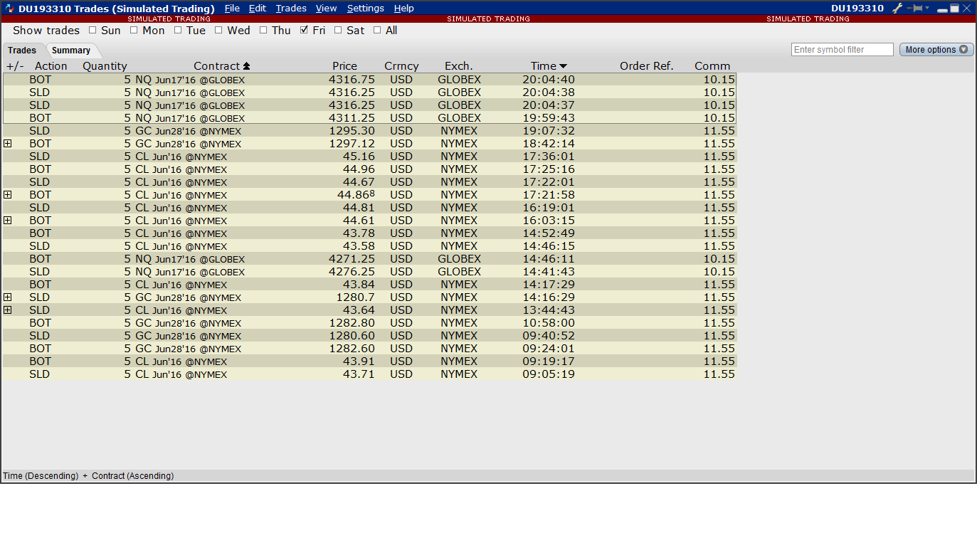977x560 pixels.
Task: Click the Exch. column header
Action: [x=459, y=66]
